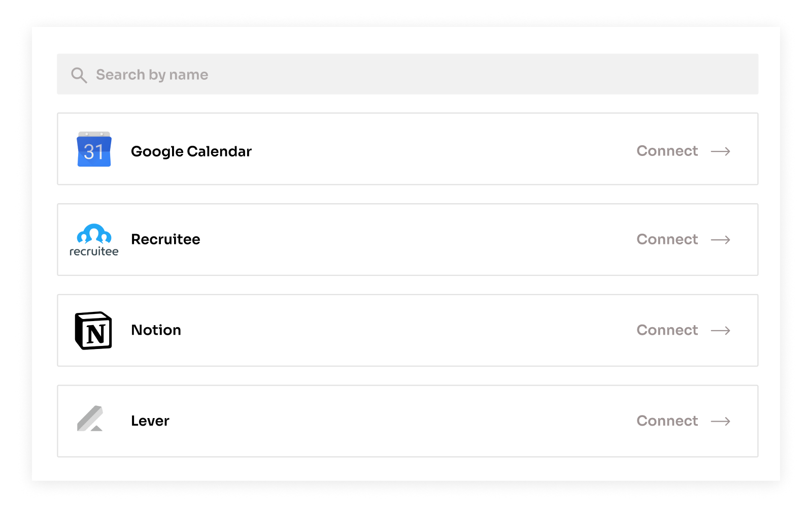812x508 pixels.
Task: Select the Recruitee name label
Action: (x=165, y=239)
